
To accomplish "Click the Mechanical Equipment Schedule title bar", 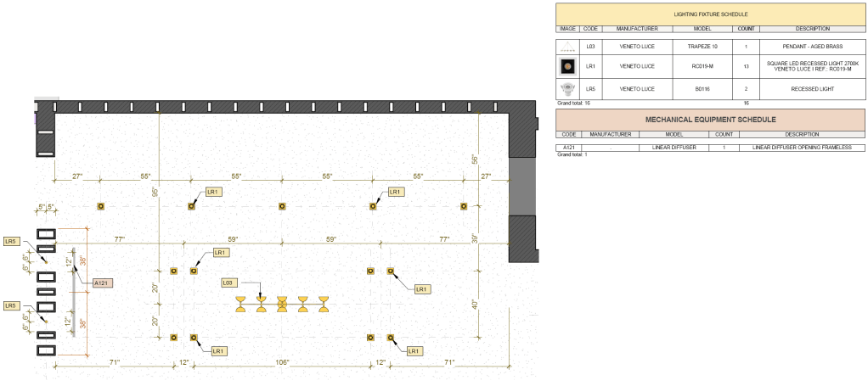I will point(710,120).
